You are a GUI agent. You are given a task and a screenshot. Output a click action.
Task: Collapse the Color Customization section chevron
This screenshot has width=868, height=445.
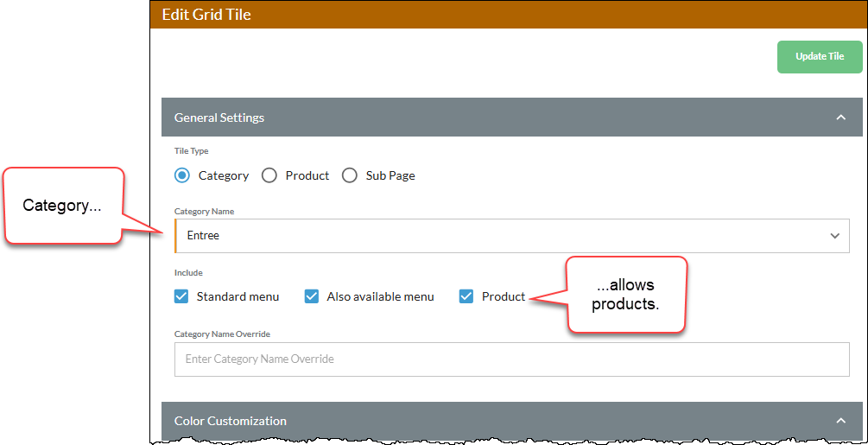(841, 421)
